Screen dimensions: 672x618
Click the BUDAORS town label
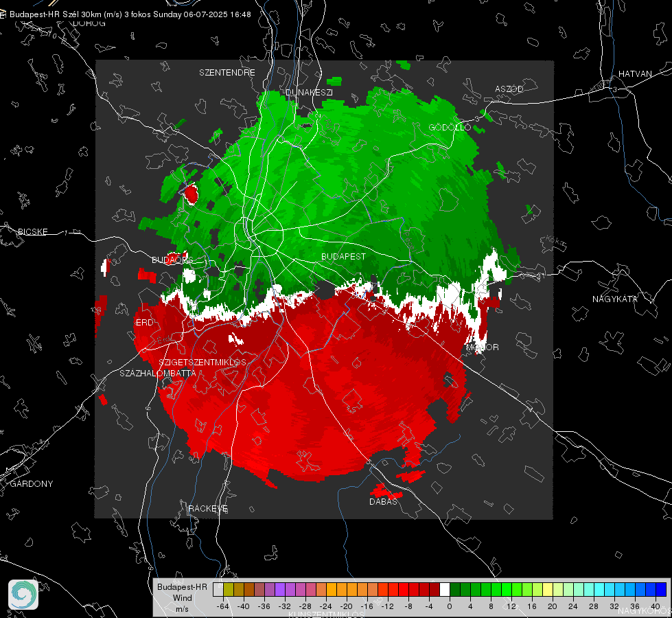coord(172,260)
